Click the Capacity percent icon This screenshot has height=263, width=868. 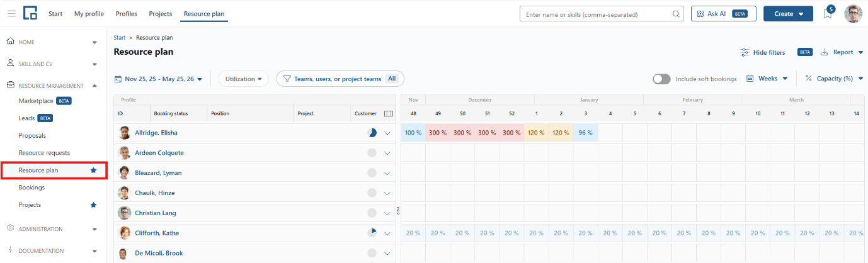809,79
